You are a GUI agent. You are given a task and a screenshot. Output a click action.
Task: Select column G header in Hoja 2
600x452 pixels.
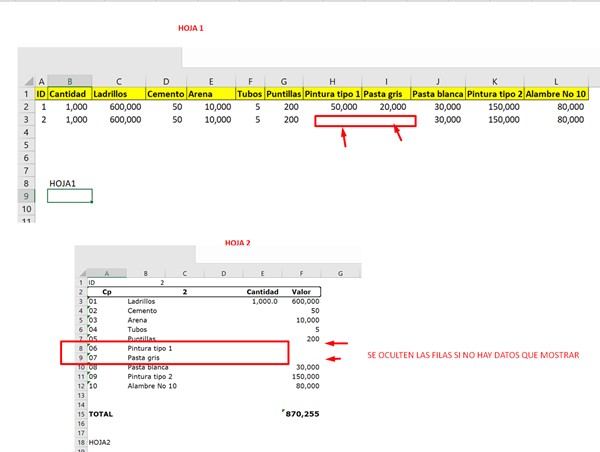[x=340, y=273]
